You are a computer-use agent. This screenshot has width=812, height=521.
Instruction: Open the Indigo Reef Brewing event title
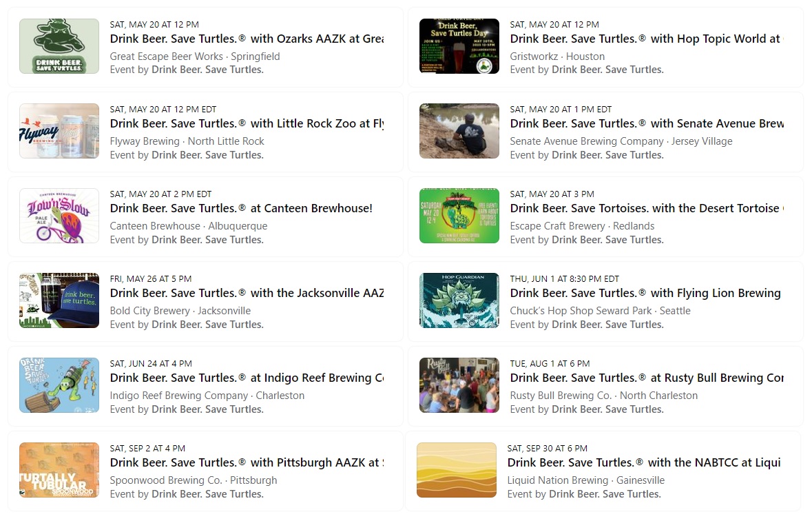pyautogui.click(x=247, y=378)
